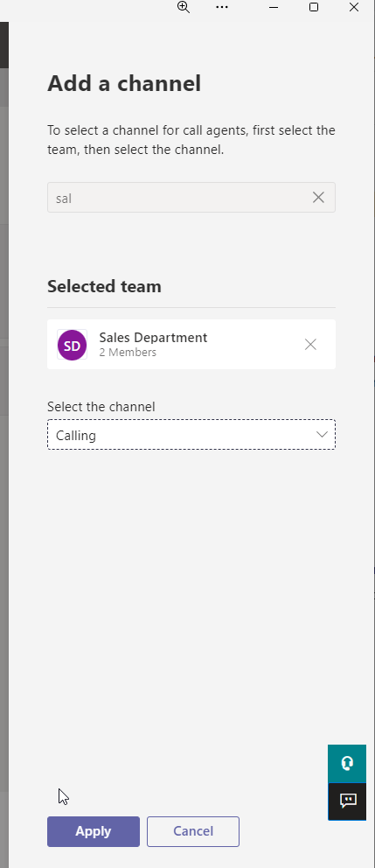Remove the Sales Department selected team

310,345
